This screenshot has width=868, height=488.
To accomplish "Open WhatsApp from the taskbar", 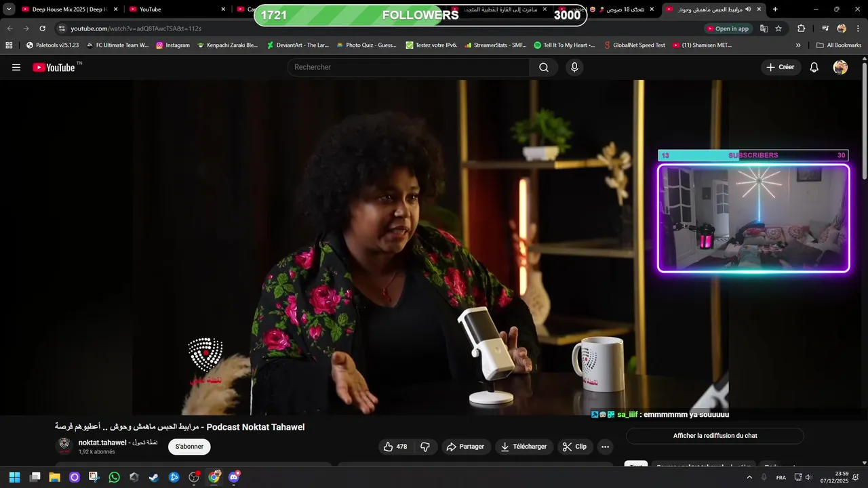I will click(114, 477).
